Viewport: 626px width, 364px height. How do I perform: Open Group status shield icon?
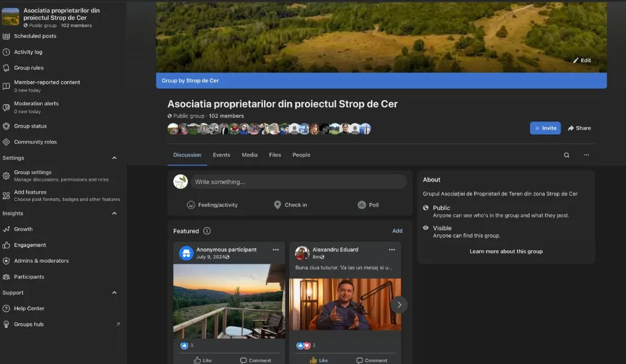click(x=6, y=126)
